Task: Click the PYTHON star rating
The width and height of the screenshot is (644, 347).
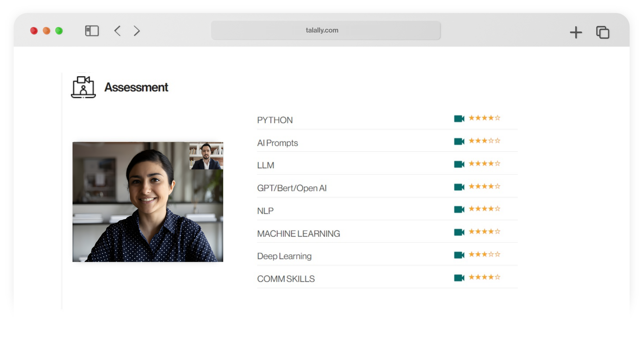Action: (484, 118)
